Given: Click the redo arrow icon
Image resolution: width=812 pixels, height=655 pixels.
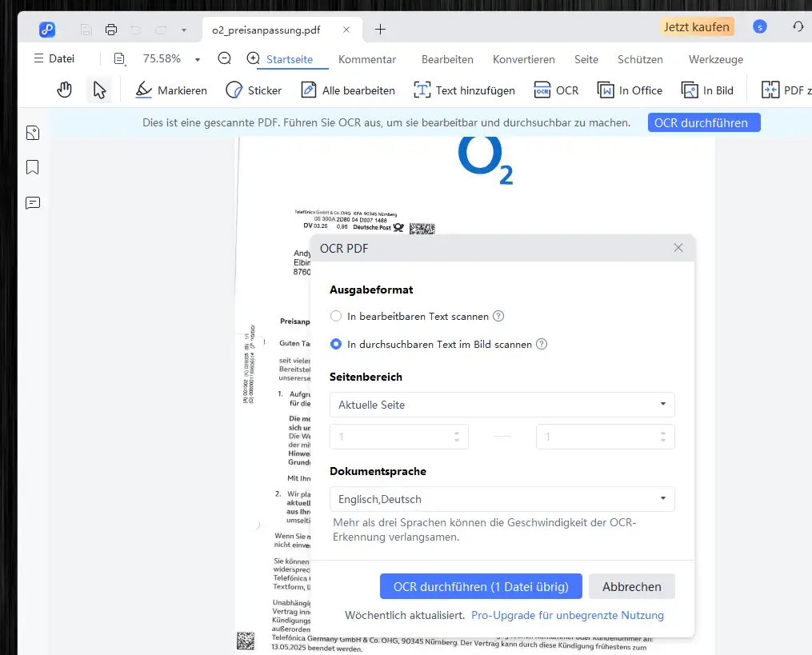Looking at the screenshot, I should [x=161, y=30].
